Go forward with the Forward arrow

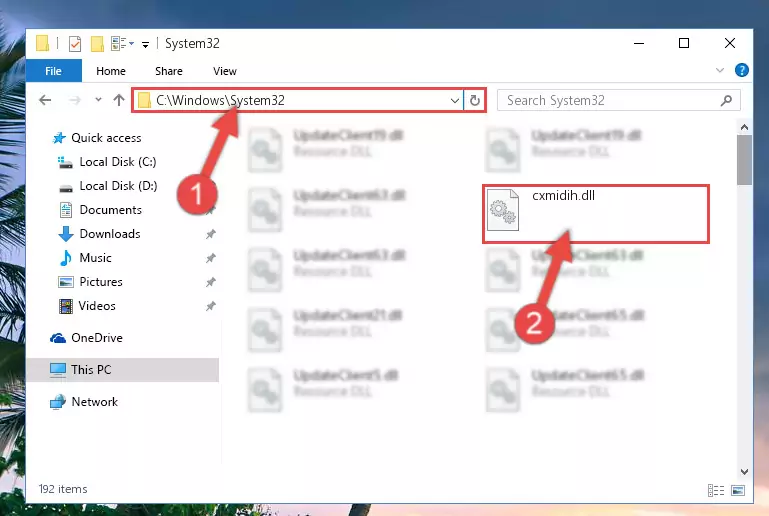pyautogui.click(x=75, y=100)
